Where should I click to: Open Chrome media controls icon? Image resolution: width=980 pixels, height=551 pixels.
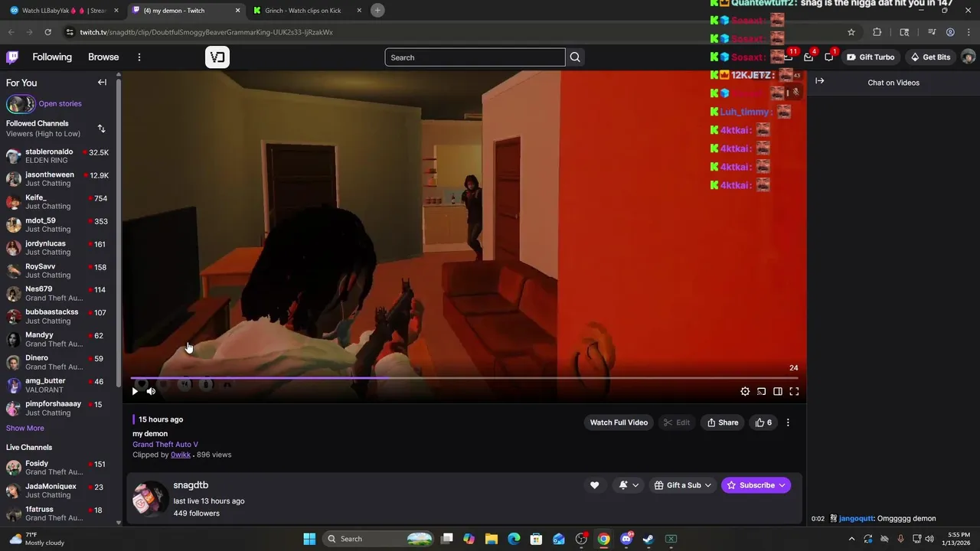click(x=932, y=32)
